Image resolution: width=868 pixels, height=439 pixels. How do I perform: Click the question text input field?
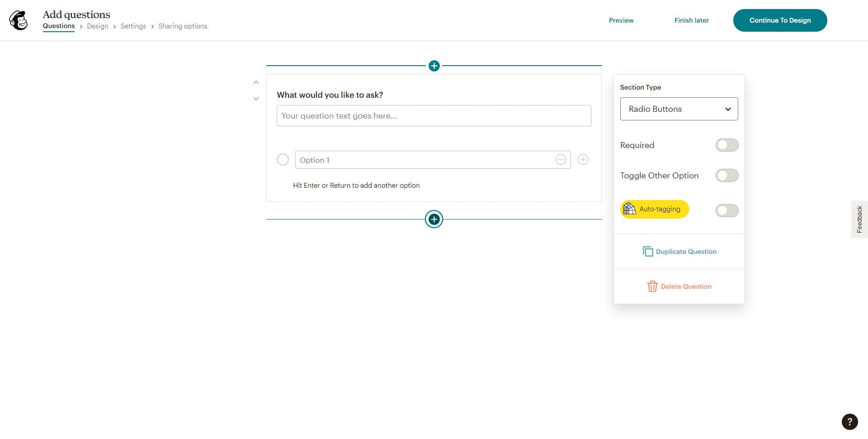(x=434, y=115)
